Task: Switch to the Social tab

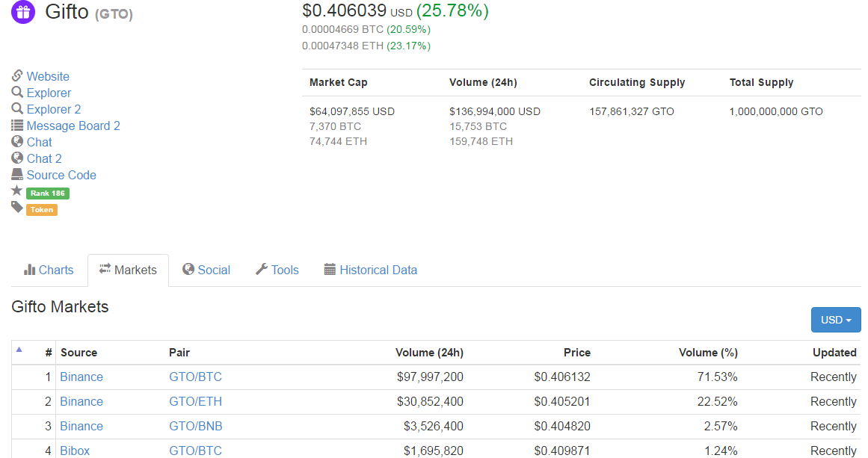Action: pos(206,270)
